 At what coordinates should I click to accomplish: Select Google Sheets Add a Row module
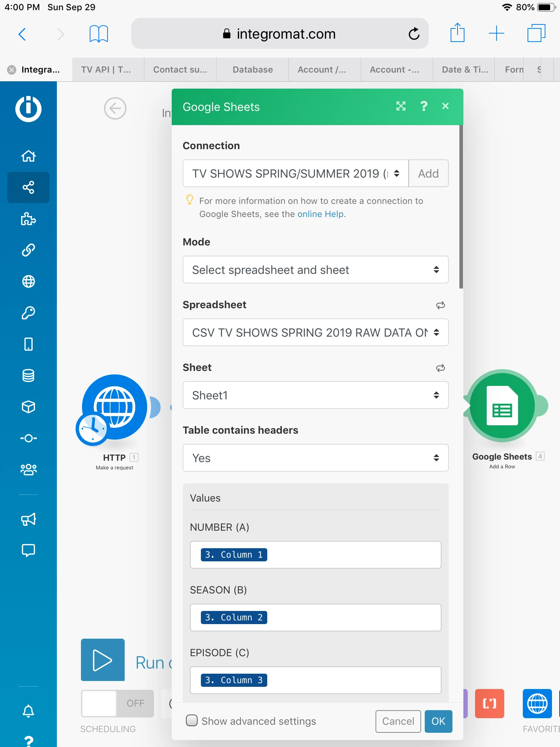coord(503,406)
